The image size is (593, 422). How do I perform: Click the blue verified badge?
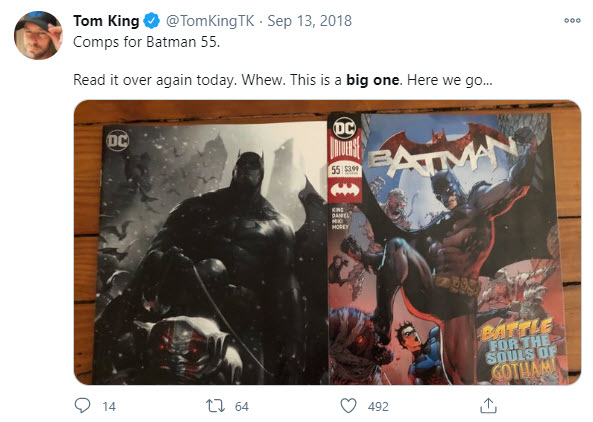pos(152,21)
